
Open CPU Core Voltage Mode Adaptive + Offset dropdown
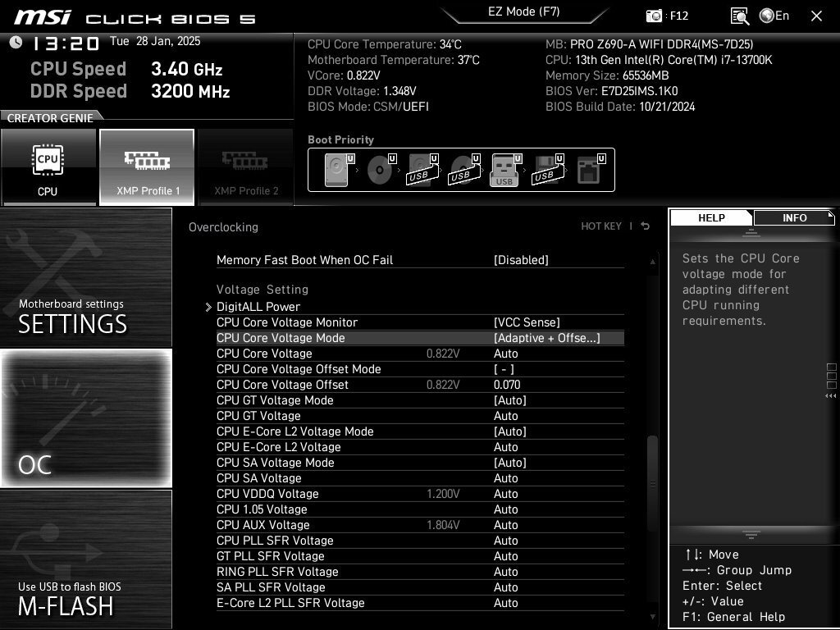(x=546, y=338)
